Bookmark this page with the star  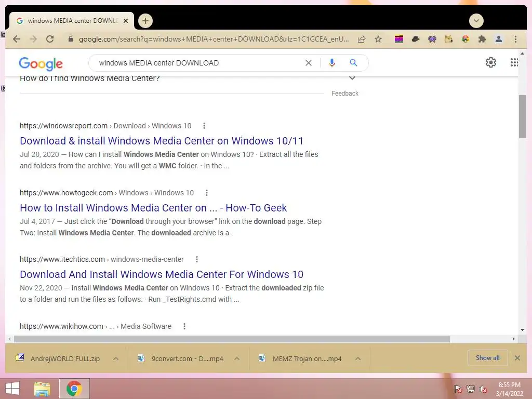[378, 39]
